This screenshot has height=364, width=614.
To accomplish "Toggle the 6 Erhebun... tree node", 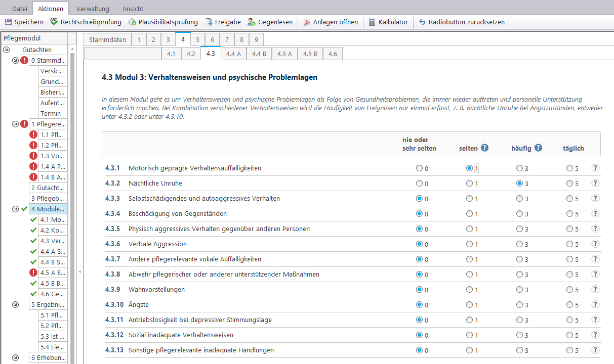I will [x=16, y=357].
